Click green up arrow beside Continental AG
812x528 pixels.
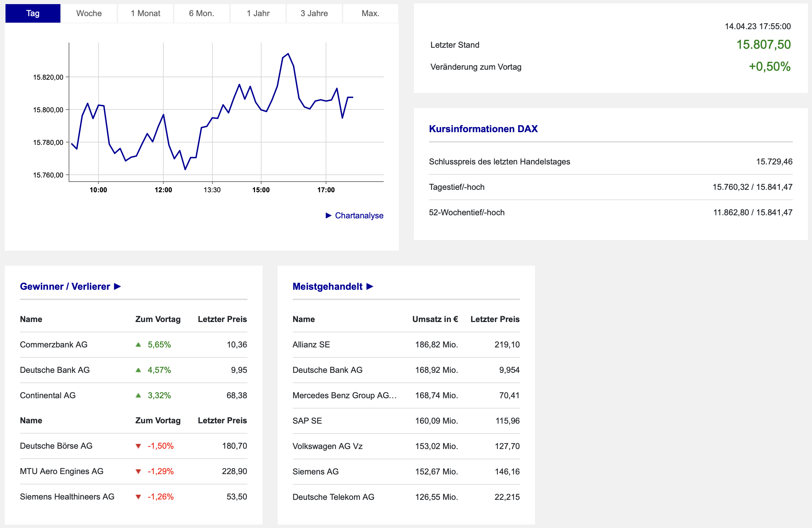pyautogui.click(x=138, y=395)
